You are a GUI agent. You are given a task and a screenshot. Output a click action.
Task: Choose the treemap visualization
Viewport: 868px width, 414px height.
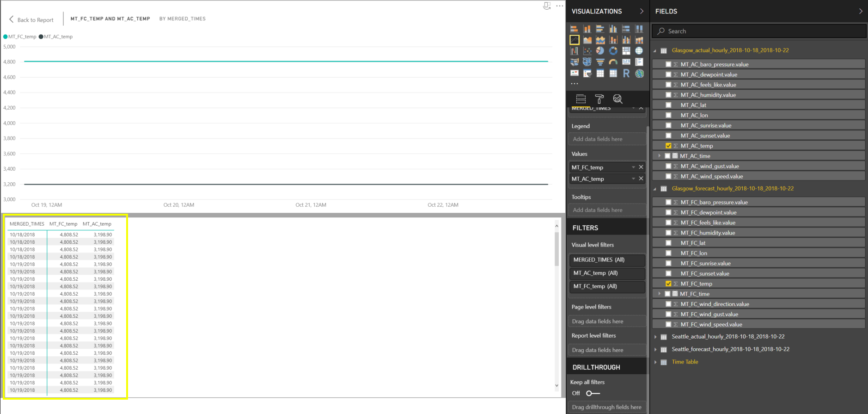coord(626,51)
